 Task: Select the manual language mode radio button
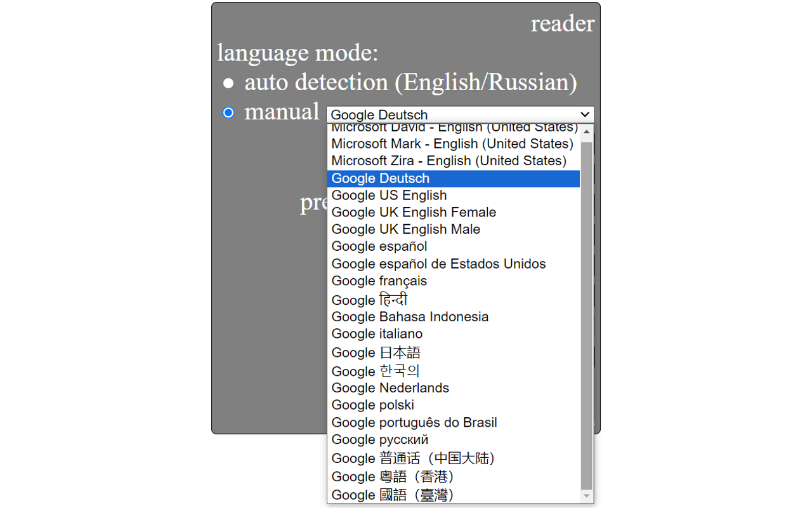coord(228,112)
